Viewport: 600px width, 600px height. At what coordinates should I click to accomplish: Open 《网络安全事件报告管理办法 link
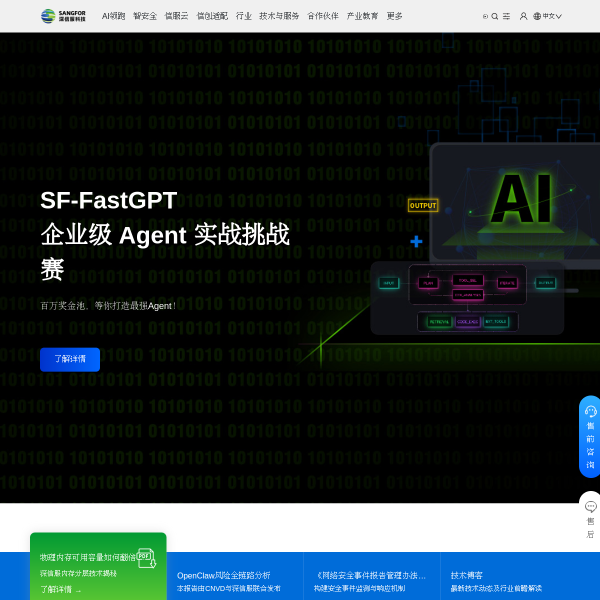[371, 575]
